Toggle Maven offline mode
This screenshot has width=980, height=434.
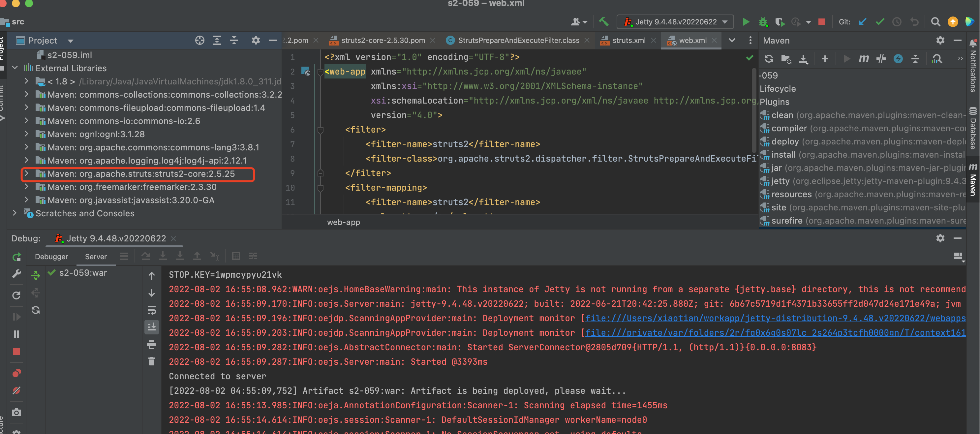click(881, 59)
